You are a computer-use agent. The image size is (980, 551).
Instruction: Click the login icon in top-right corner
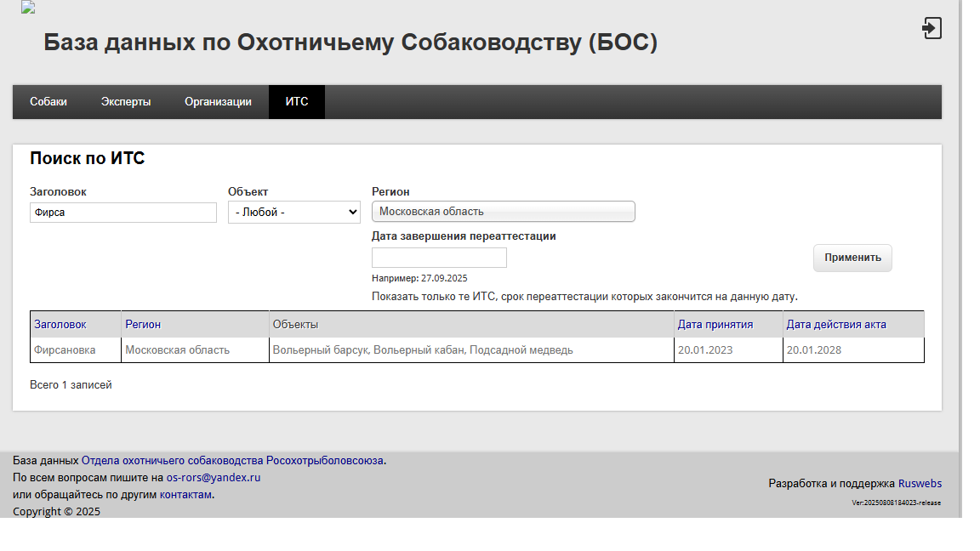(x=932, y=28)
